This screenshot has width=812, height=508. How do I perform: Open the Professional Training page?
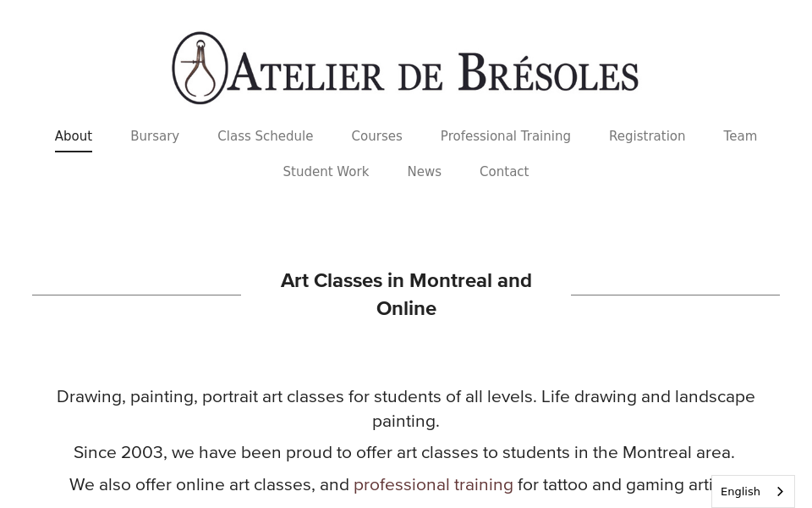505,136
